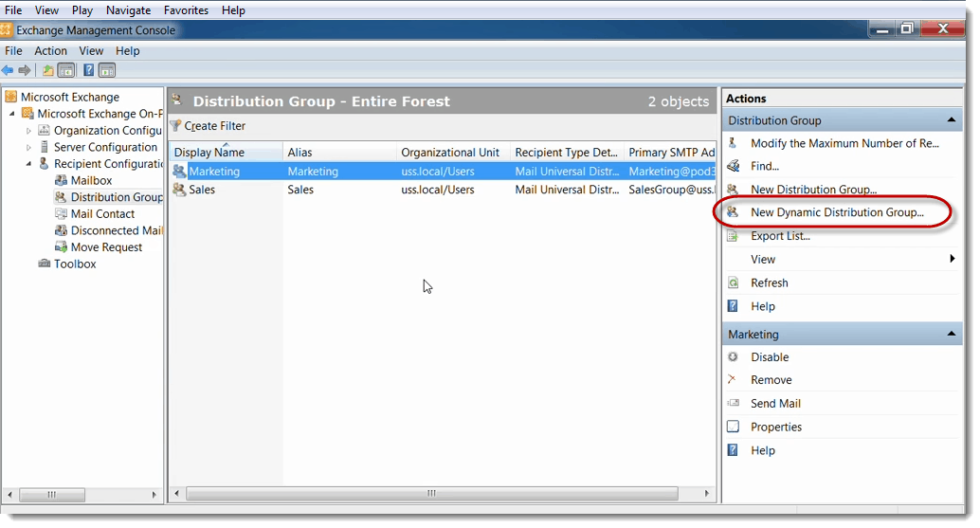Click the Create Filter funnel icon
Image resolution: width=980 pixels, height=528 pixels.
click(x=176, y=125)
